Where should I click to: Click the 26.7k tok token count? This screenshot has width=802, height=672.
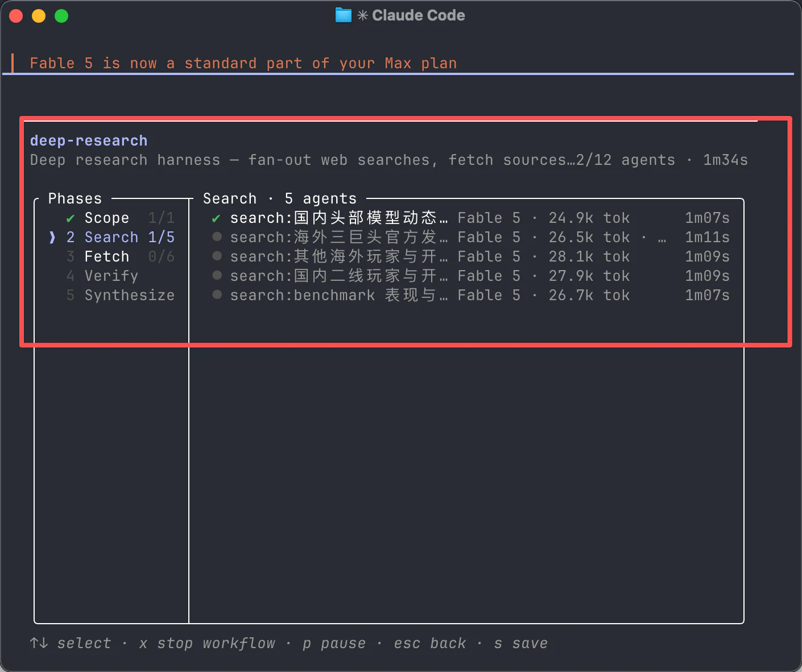coord(589,295)
